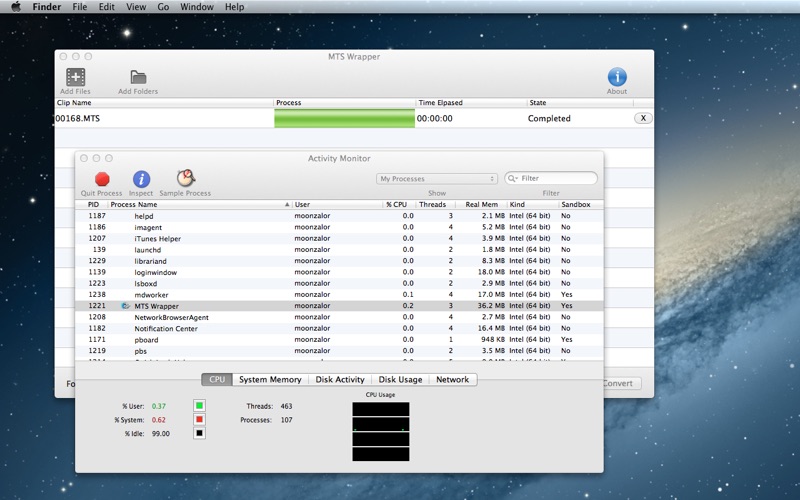The image size is (800, 500).
Task: Click the 00168.MTS clip name
Action: click(x=78, y=118)
